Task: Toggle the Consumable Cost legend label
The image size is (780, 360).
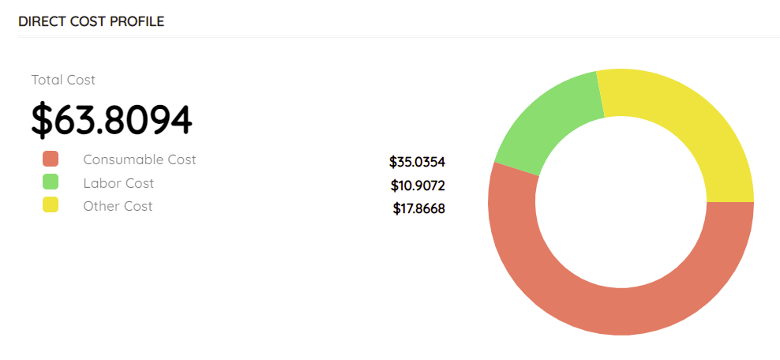Action: pos(139,160)
